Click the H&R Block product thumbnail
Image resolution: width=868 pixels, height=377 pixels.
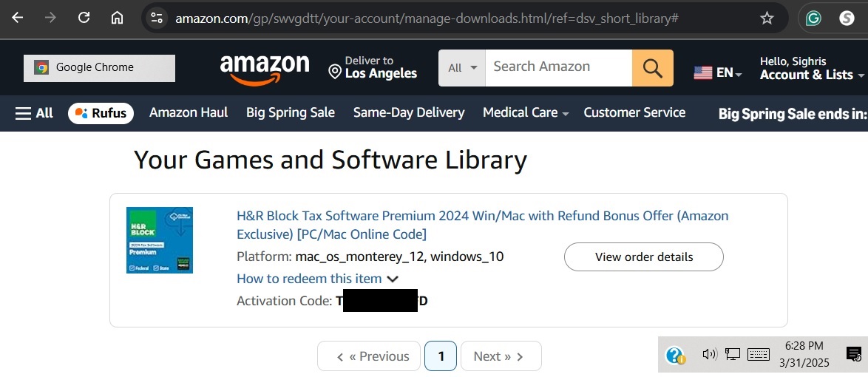tap(160, 240)
